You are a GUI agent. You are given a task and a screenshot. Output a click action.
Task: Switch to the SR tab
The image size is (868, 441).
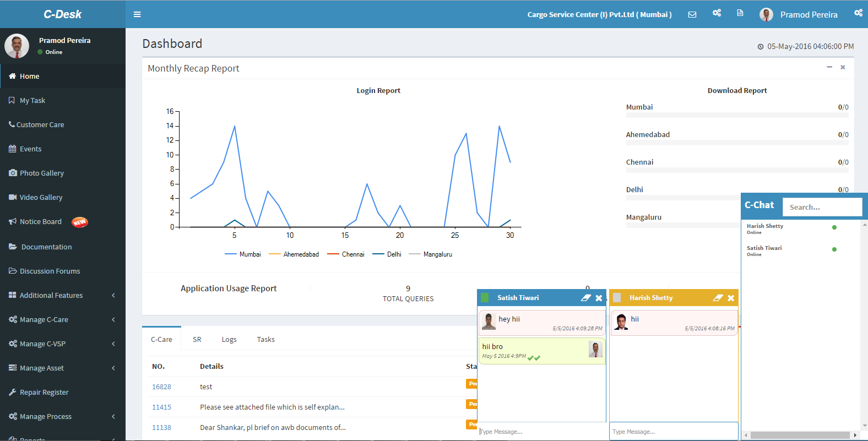click(x=197, y=339)
